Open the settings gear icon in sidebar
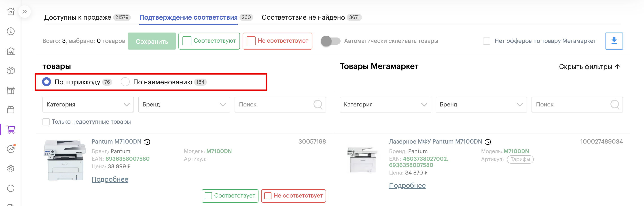 [11, 169]
